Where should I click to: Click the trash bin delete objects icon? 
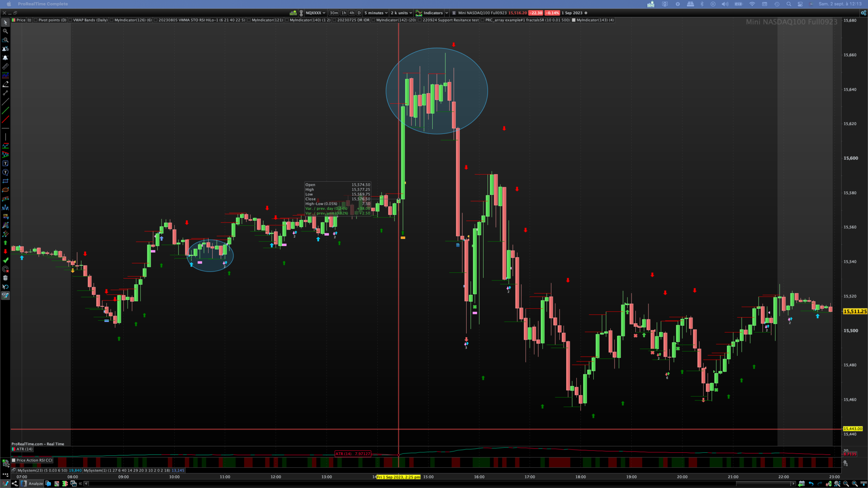[x=5, y=278]
